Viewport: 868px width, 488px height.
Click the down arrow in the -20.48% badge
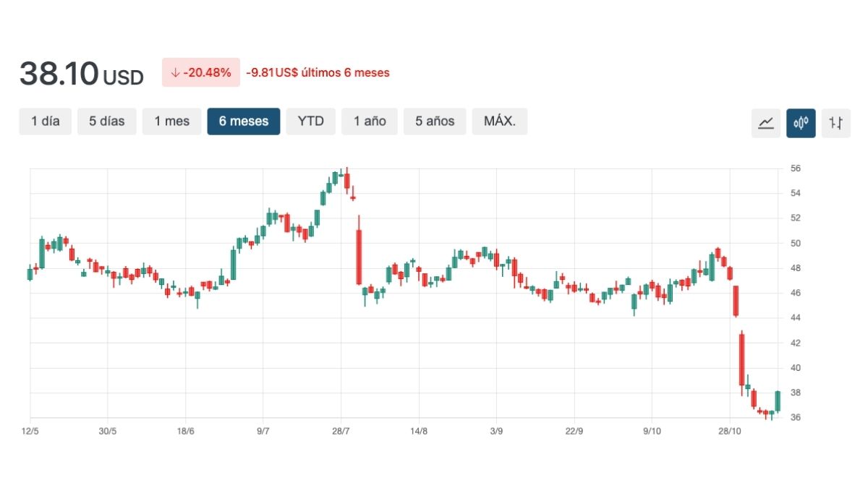[x=175, y=72]
